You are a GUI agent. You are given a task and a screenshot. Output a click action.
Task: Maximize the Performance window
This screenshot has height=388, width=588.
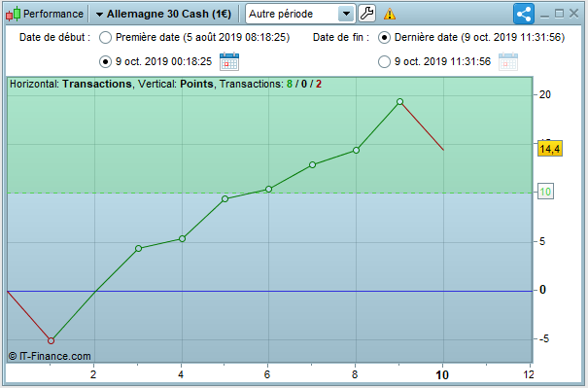(559, 14)
